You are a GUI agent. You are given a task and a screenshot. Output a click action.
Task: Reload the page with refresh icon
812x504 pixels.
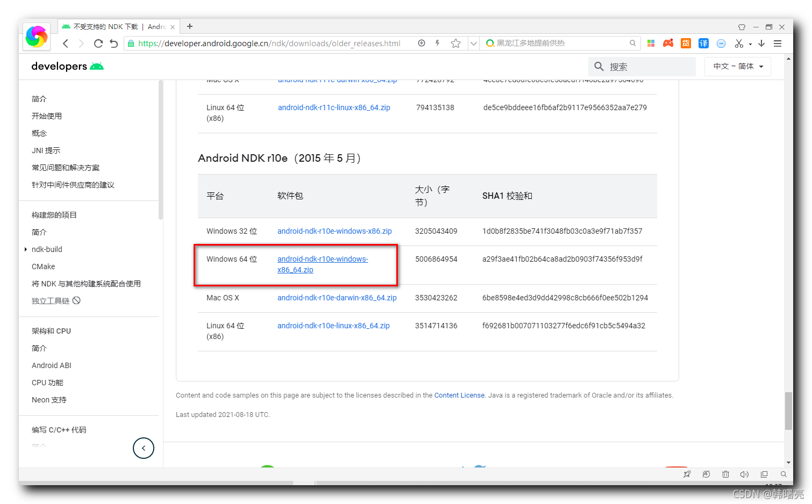(98, 44)
